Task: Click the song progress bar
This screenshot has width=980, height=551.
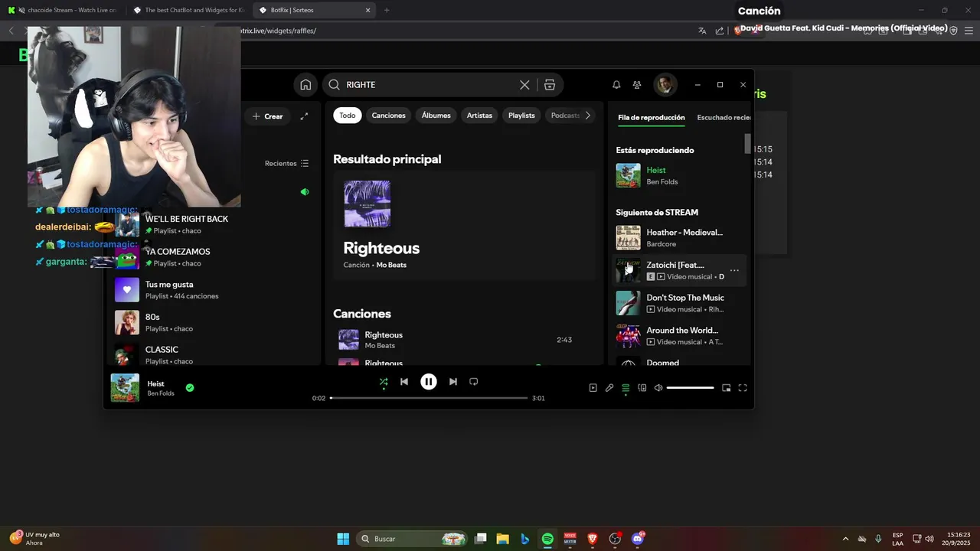Action: pyautogui.click(x=429, y=398)
